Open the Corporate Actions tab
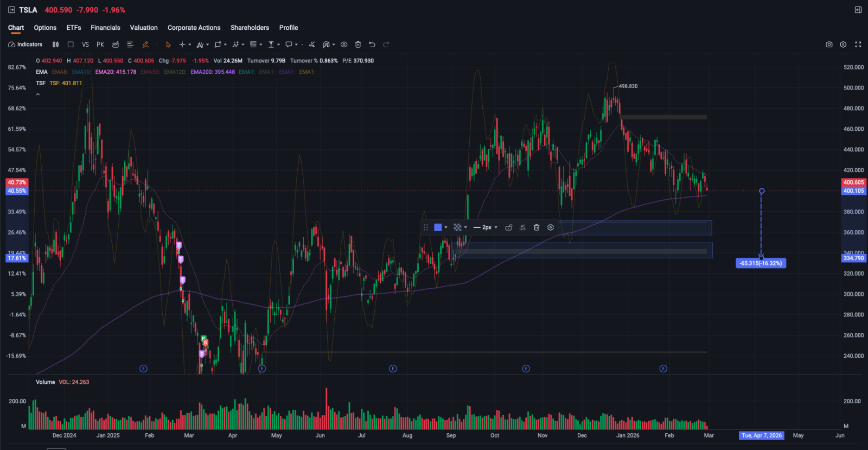 click(x=194, y=28)
